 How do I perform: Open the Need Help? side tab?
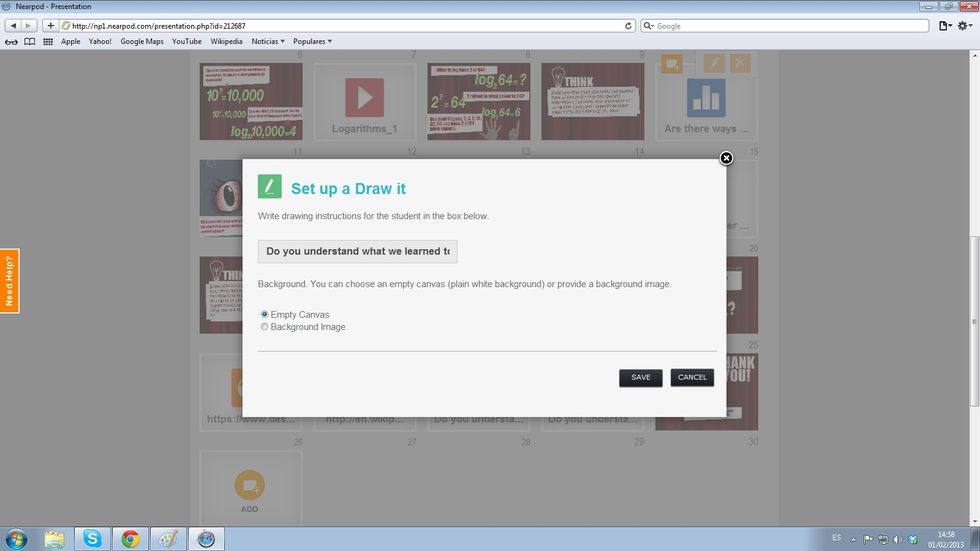(9, 281)
